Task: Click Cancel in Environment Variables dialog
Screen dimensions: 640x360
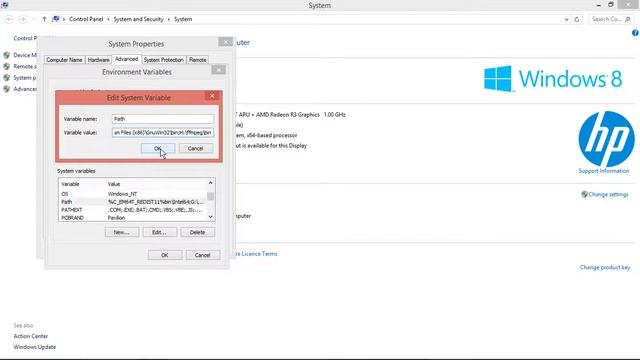Action: [x=202, y=255]
